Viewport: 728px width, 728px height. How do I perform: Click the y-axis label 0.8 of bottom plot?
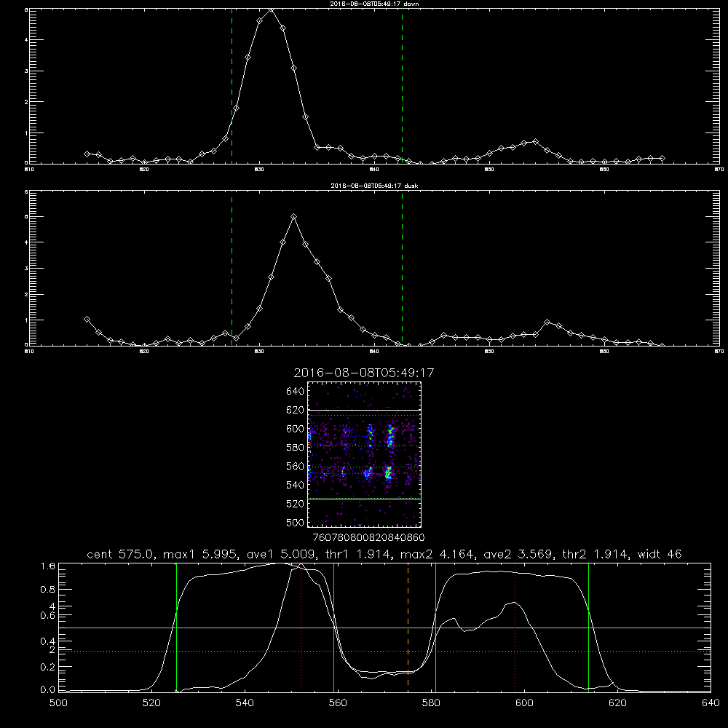48,589
